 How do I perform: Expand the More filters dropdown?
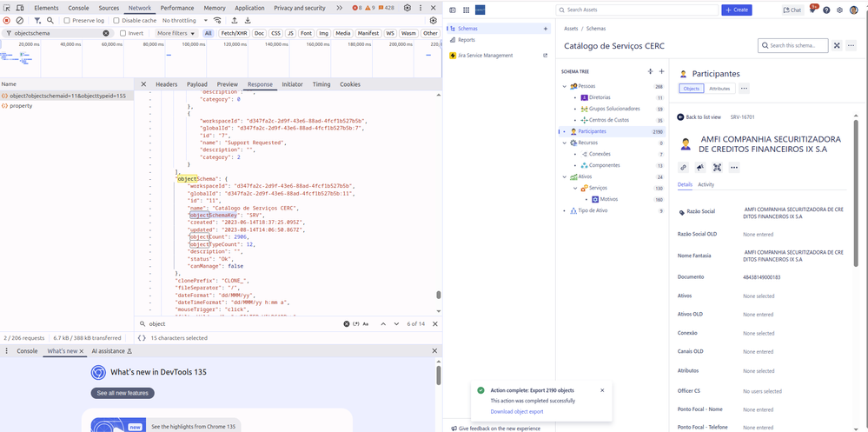pyautogui.click(x=175, y=33)
